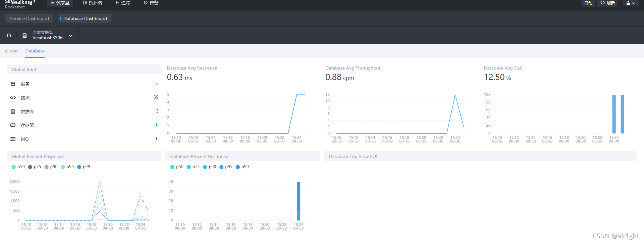Expand the localhost:3306 database dropdown

pos(70,36)
